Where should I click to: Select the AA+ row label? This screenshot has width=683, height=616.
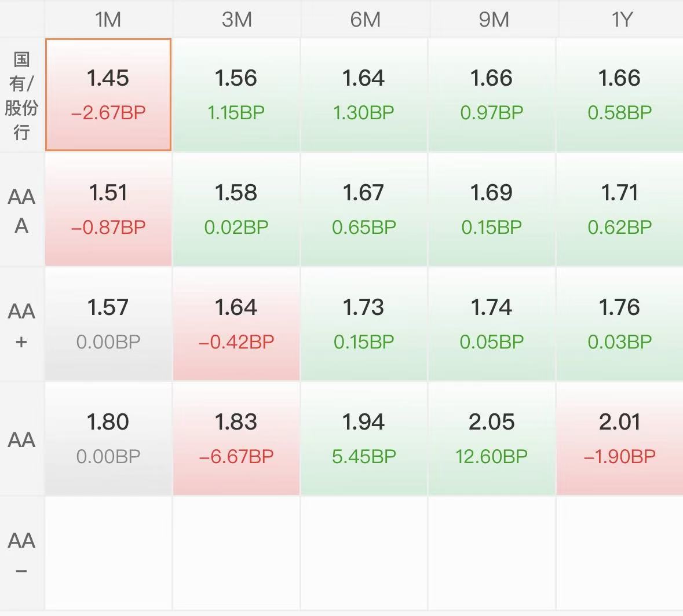click(21, 325)
